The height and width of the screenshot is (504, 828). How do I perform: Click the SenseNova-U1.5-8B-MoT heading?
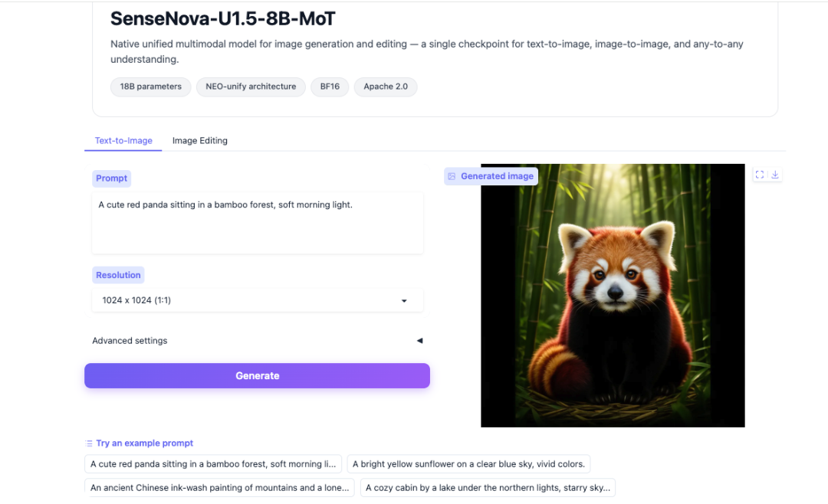[x=222, y=19]
